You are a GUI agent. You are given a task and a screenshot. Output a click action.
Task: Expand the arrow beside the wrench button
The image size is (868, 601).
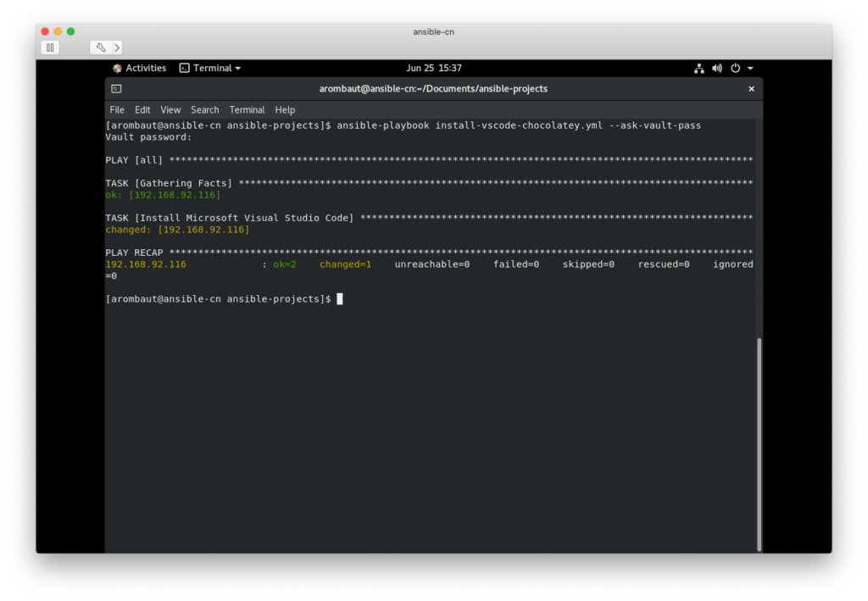[117, 47]
